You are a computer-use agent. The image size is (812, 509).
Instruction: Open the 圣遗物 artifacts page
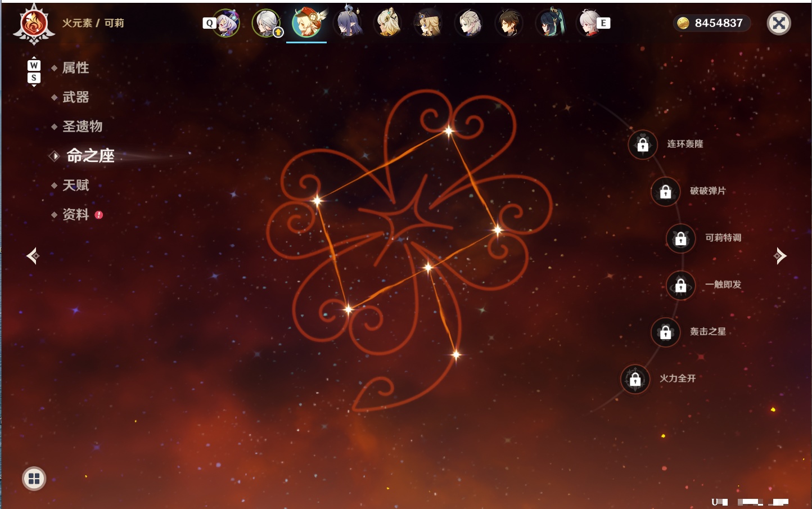click(x=82, y=127)
